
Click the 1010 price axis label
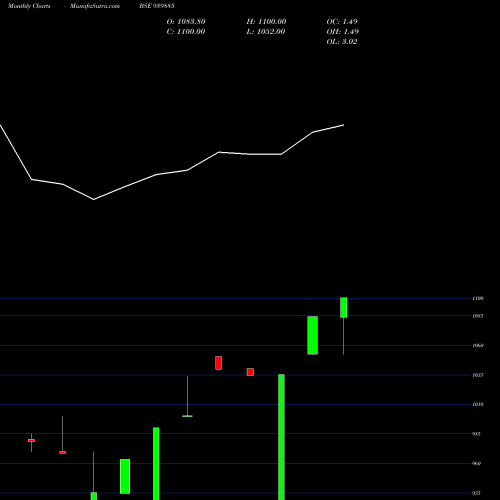pos(478,404)
